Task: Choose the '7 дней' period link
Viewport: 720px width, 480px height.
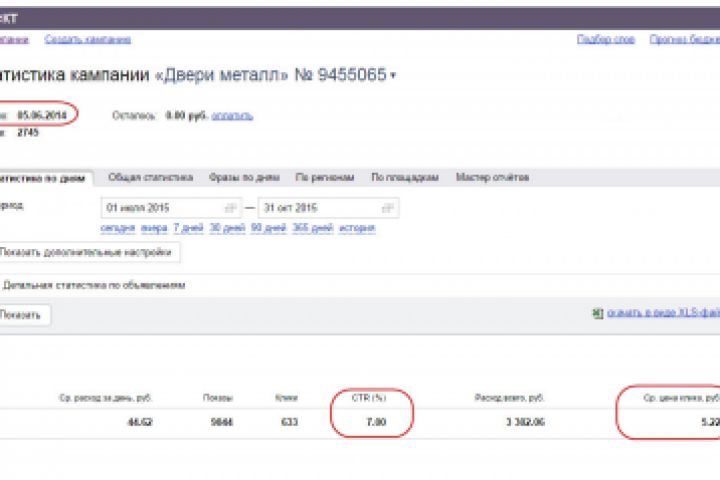Action: [x=188, y=228]
